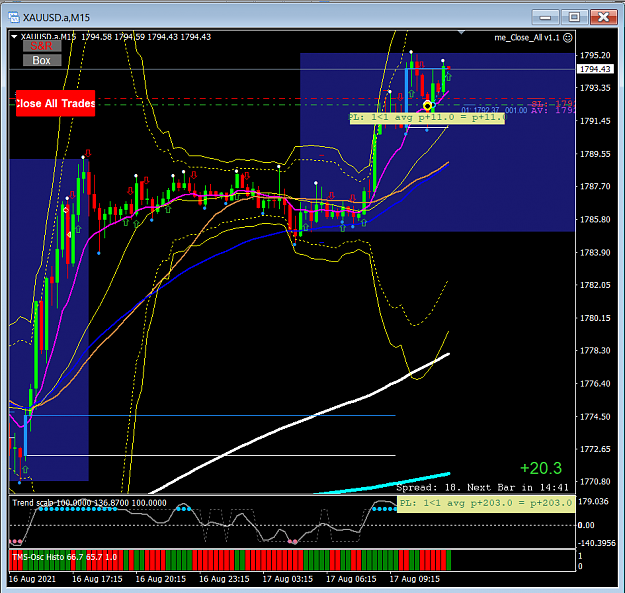625x593 pixels.
Task: Click the PL avg p+11.0 label
Action: pyautogui.click(x=427, y=118)
